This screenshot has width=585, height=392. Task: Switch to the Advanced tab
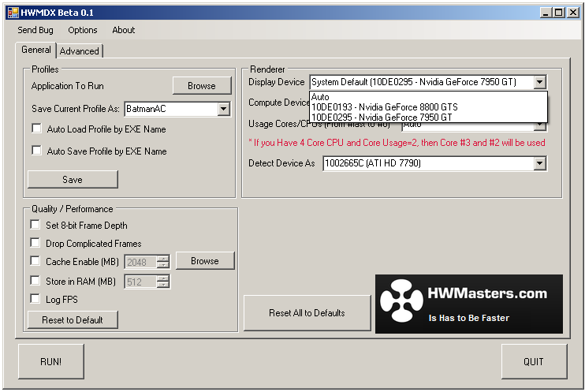coord(80,51)
